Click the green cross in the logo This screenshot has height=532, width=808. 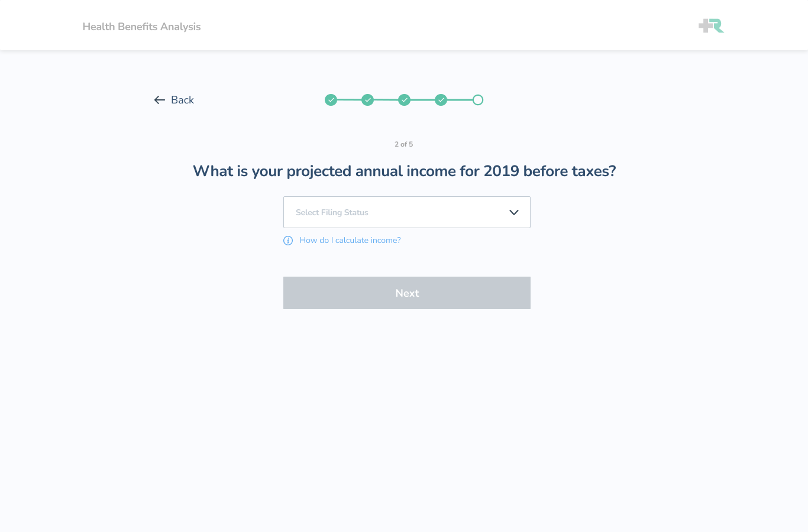[704, 25]
